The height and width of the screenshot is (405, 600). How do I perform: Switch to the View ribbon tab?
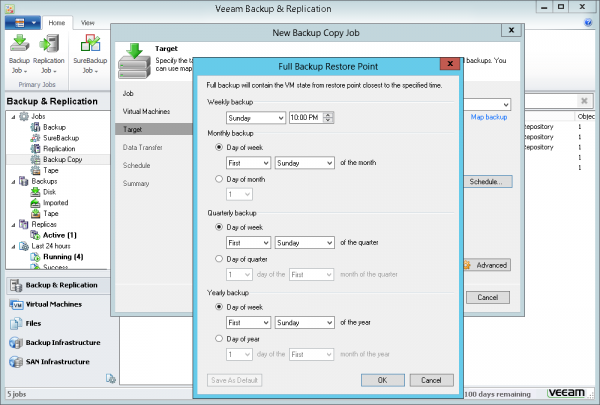[88, 21]
